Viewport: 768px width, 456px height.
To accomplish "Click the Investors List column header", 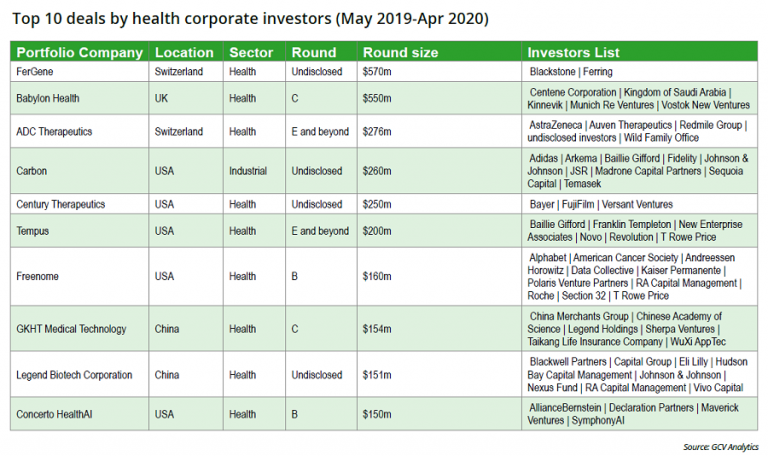I will [573, 52].
